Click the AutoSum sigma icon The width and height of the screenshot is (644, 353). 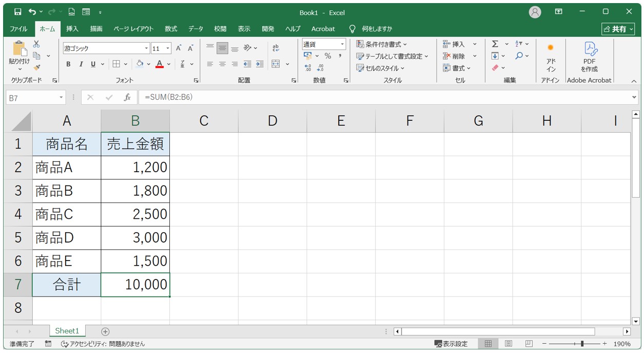[495, 44]
